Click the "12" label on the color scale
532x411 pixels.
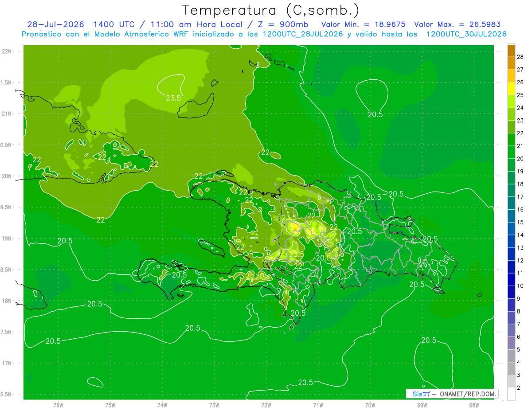[x=520, y=260]
